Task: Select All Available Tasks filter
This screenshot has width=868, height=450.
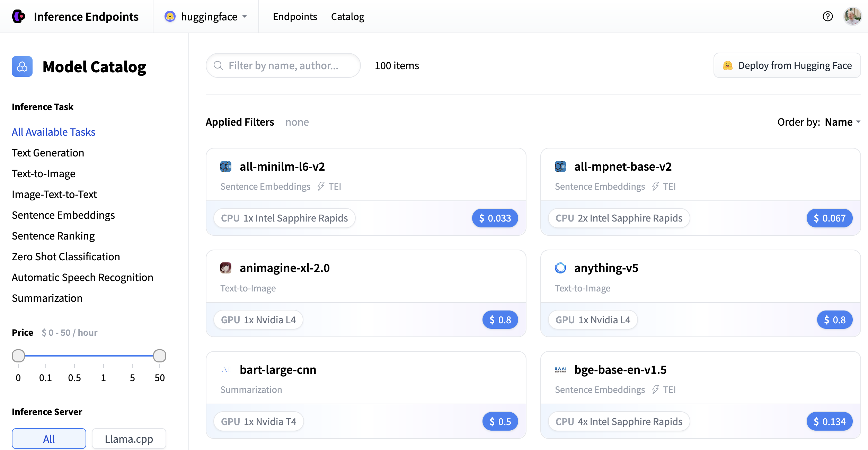Action: tap(53, 132)
